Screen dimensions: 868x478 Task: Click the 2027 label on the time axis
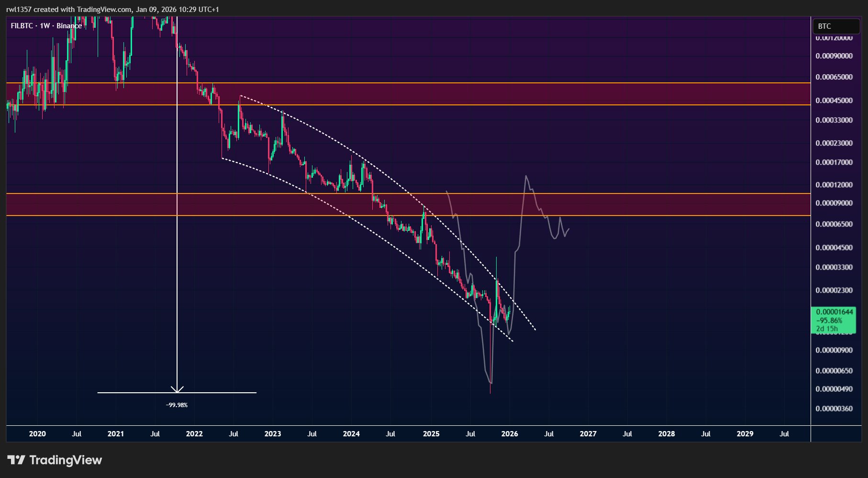(588, 434)
